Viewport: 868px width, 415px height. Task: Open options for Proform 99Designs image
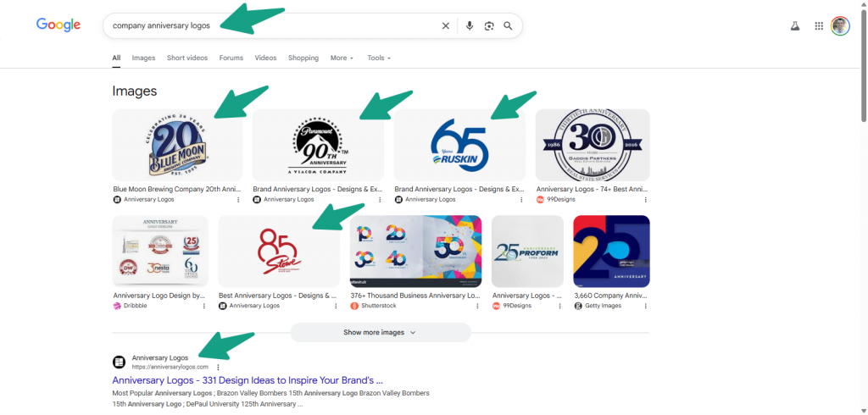pyautogui.click(x=559, y=306)
